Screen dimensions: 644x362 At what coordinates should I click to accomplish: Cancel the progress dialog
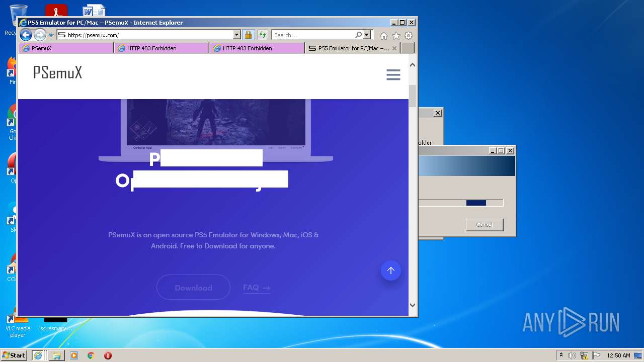485,225
